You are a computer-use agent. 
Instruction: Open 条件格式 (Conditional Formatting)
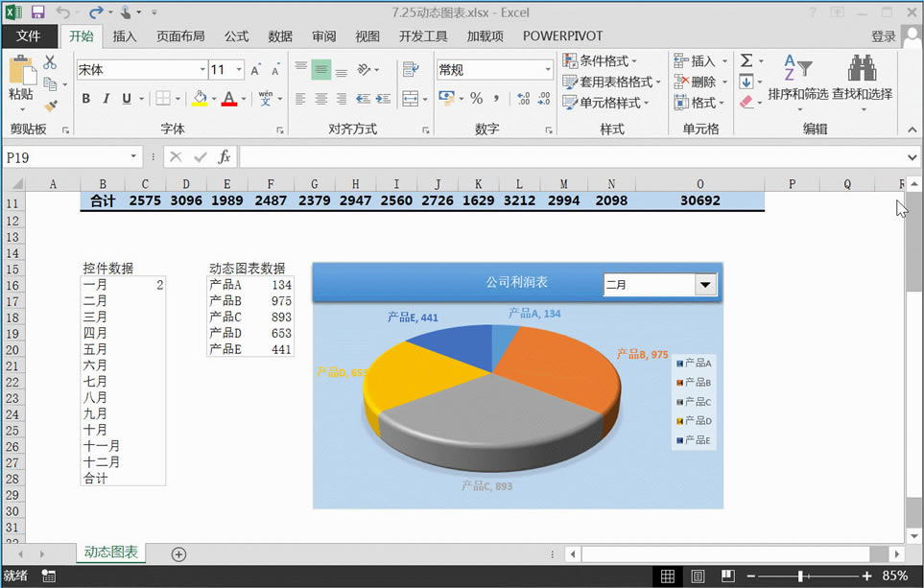[600, 61]
